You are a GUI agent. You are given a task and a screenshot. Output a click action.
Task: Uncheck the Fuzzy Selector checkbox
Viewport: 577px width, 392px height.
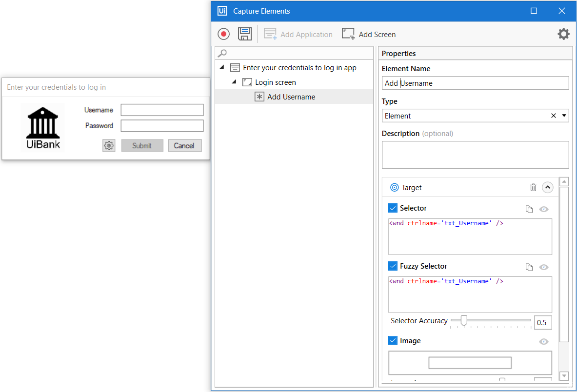(393, 266)
